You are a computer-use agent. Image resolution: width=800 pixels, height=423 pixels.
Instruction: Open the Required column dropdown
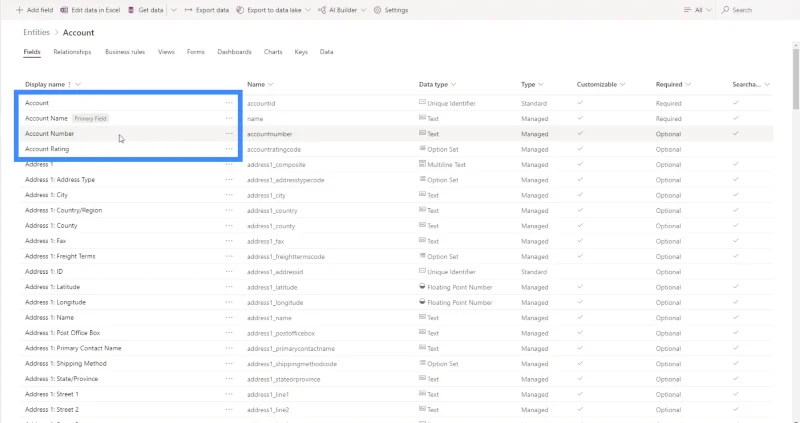click(688, 85)
